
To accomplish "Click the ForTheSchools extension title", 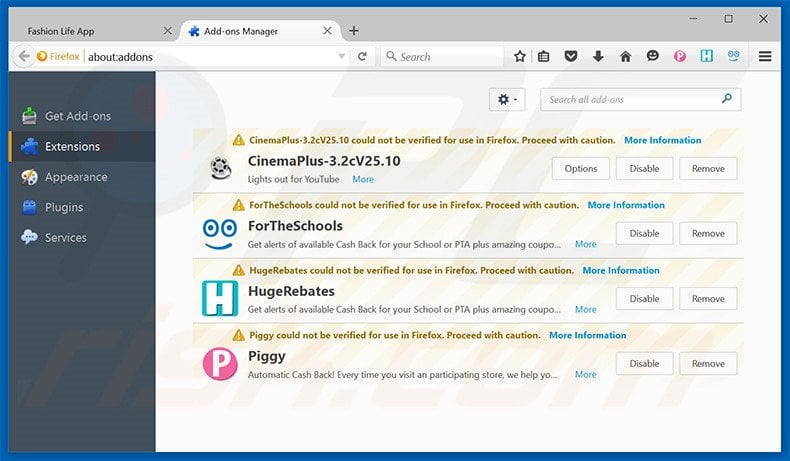I will (x=295, y=226).
